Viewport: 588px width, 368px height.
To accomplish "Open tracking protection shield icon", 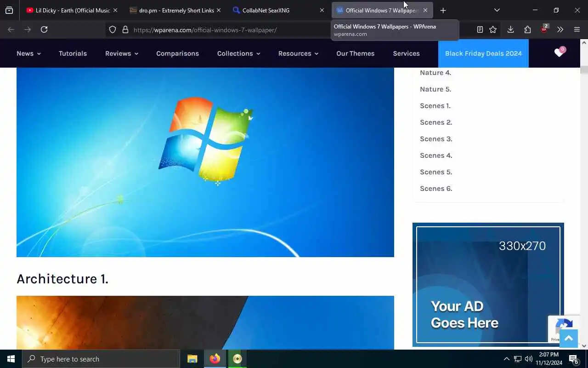I will (113, 29).
